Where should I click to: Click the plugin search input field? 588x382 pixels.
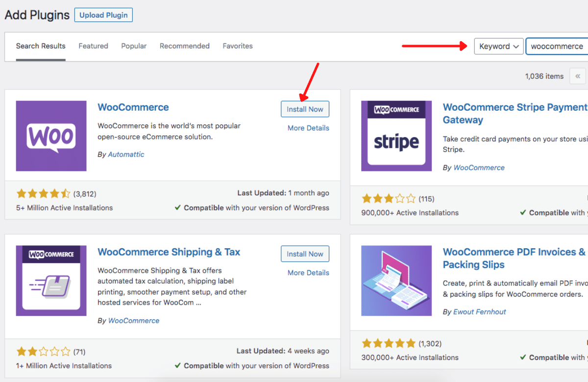pos(557,47)
